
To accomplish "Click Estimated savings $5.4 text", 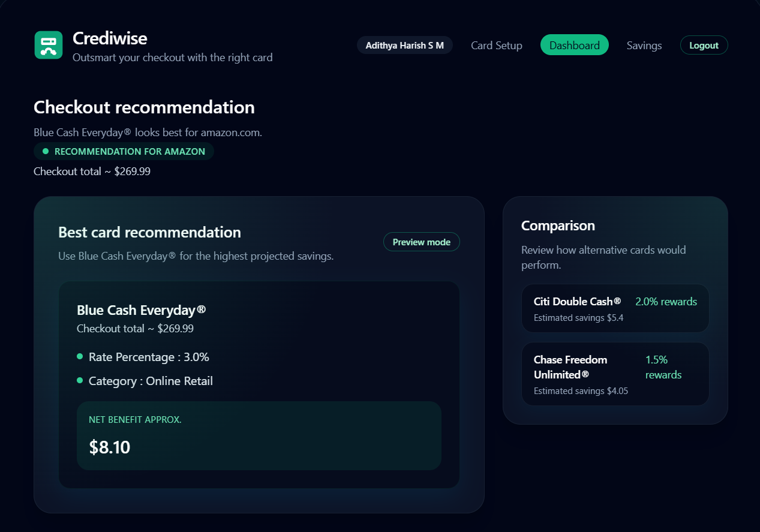I will (578, 318).
